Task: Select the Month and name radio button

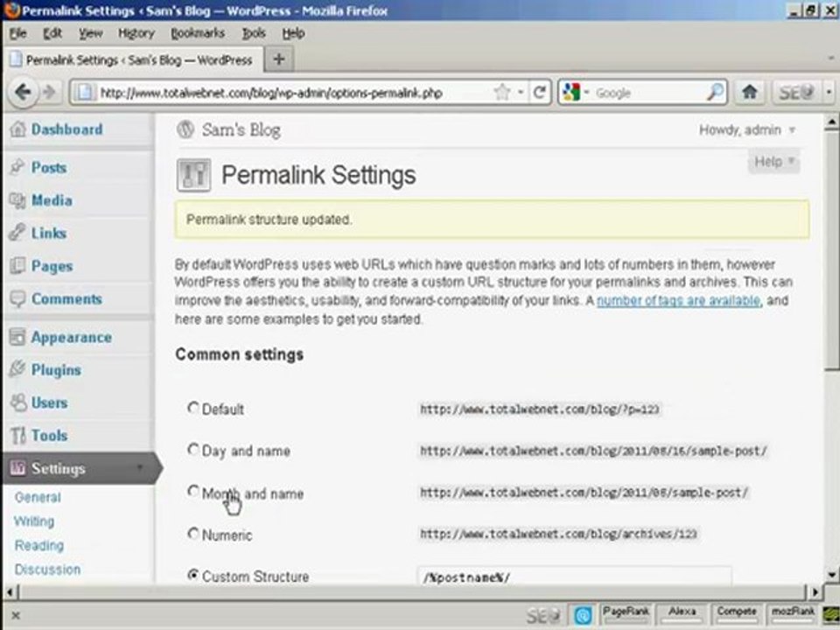Action: click(193, 491)
